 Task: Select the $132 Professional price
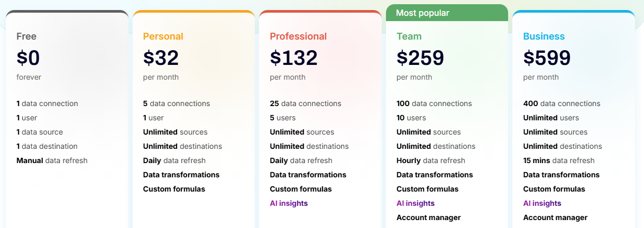click(x=293, y=58)
